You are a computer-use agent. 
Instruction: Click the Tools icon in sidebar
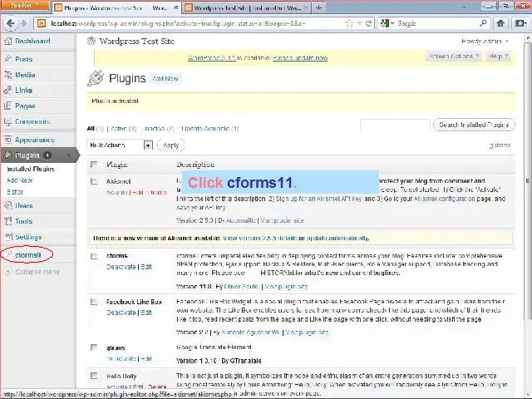[7, 221]
